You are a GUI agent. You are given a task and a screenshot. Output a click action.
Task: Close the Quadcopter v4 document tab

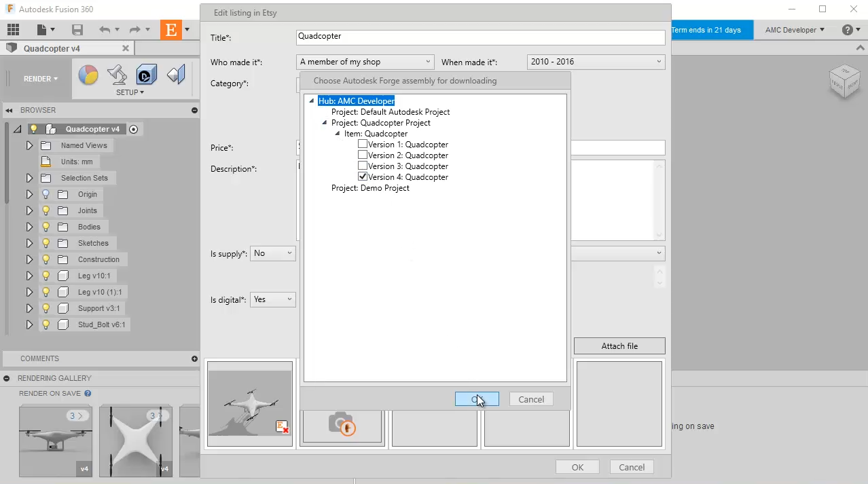(x=125, y=48)
